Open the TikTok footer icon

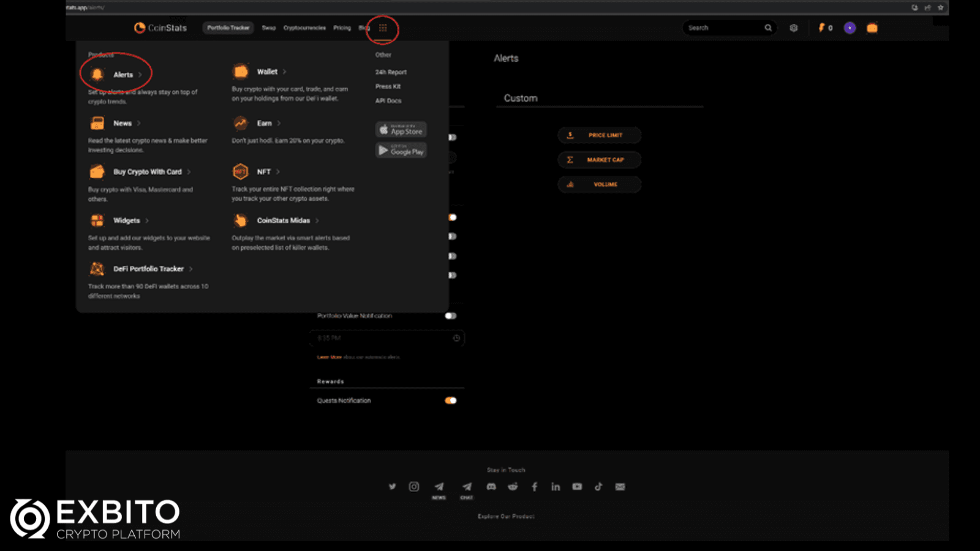click(598, 487)
